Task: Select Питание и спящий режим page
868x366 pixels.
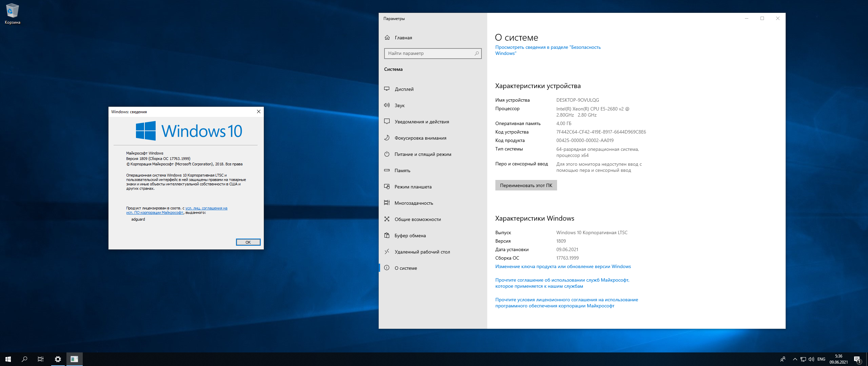Action: (x=433, y=154)
